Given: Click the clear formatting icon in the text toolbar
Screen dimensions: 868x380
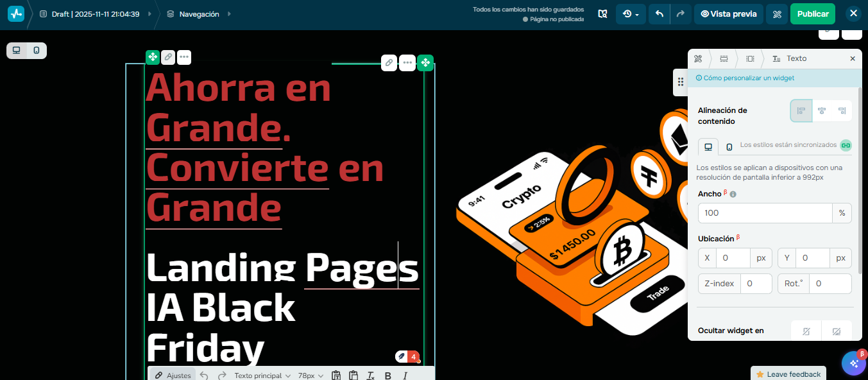Looking at the screenshot, I should 370,376.
